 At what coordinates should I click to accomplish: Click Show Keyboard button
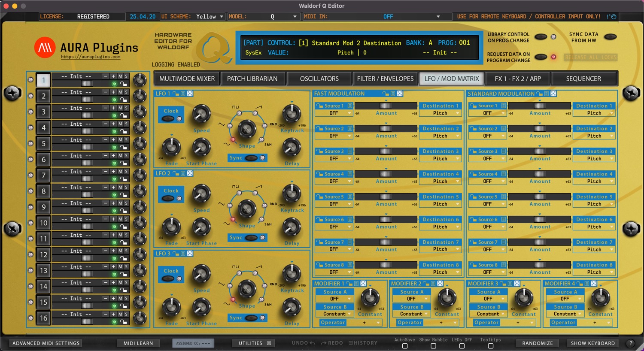tap(593, 343)
